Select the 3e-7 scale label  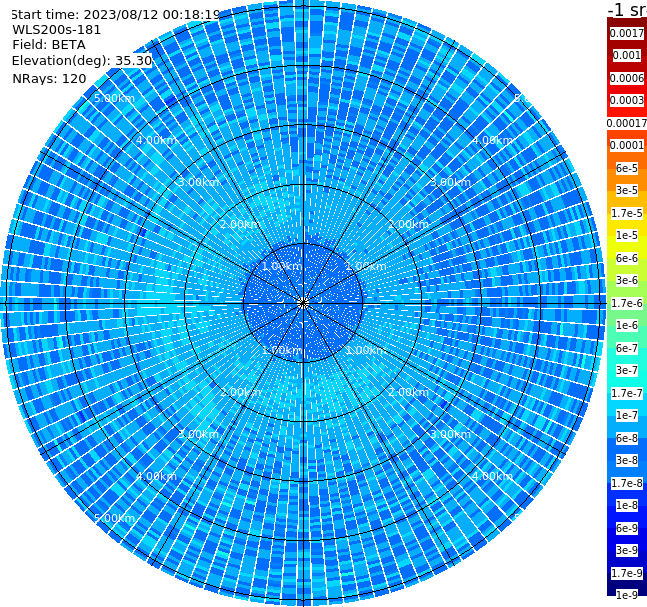pyautogui.click(x=627, y=370)
